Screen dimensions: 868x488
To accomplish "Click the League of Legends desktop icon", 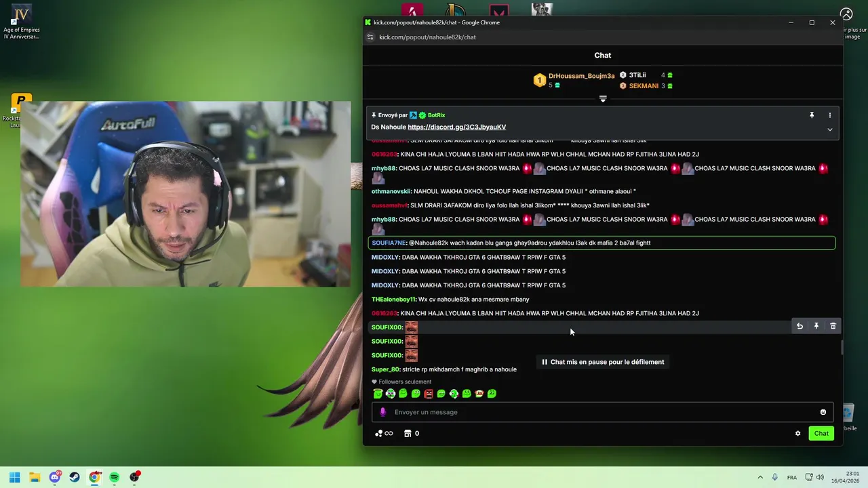I will pos(455,10).
